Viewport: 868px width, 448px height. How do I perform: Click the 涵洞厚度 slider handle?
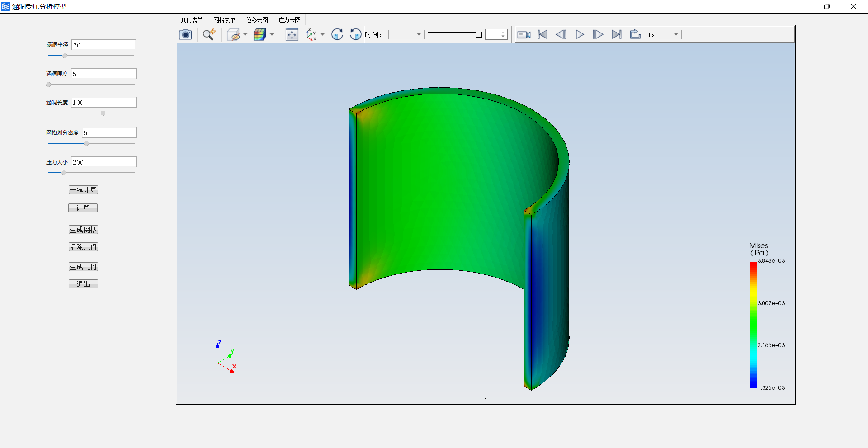[x=48, y=85]
